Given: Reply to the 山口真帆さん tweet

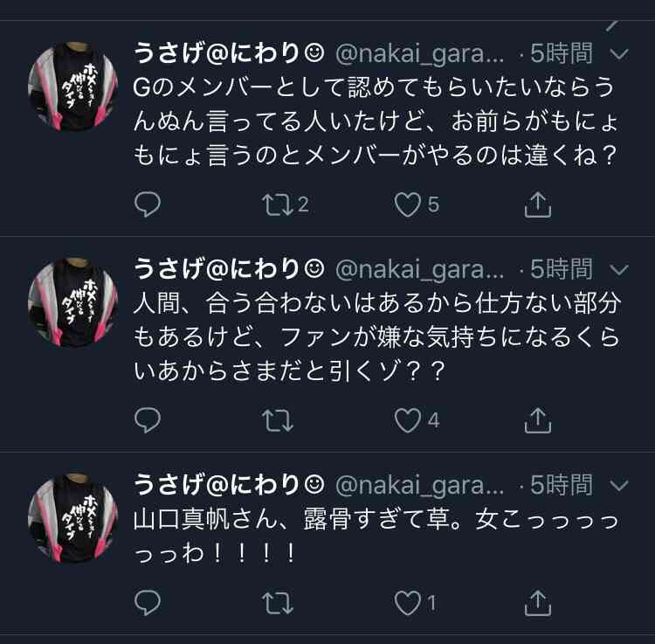Looking at the screenshot, I should (x=148, y=603).
